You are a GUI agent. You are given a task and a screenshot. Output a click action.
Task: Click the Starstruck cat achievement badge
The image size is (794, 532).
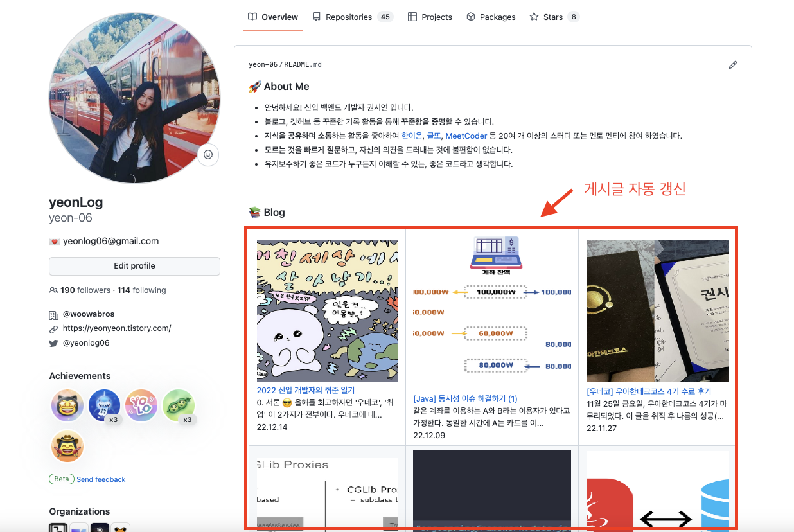pyautogui.click(x=67, y=406)
